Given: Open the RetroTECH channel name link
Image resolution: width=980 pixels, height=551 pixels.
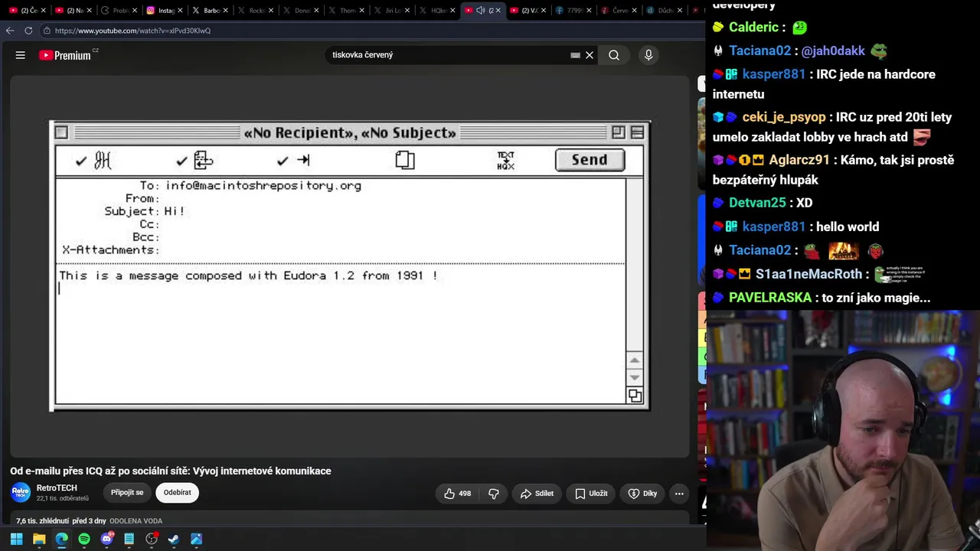Looking at the screenshot, I should (x=57, y=488).
